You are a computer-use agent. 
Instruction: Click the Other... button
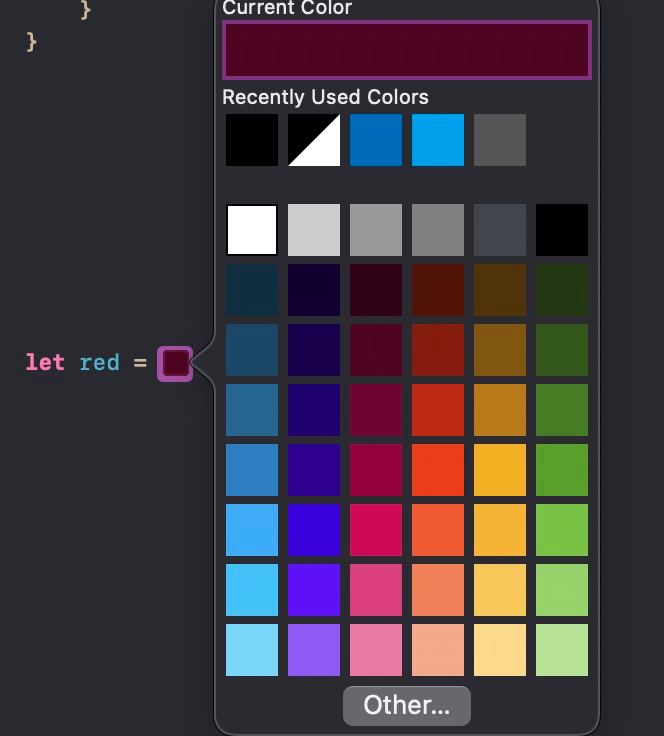(x=407, y=705)
